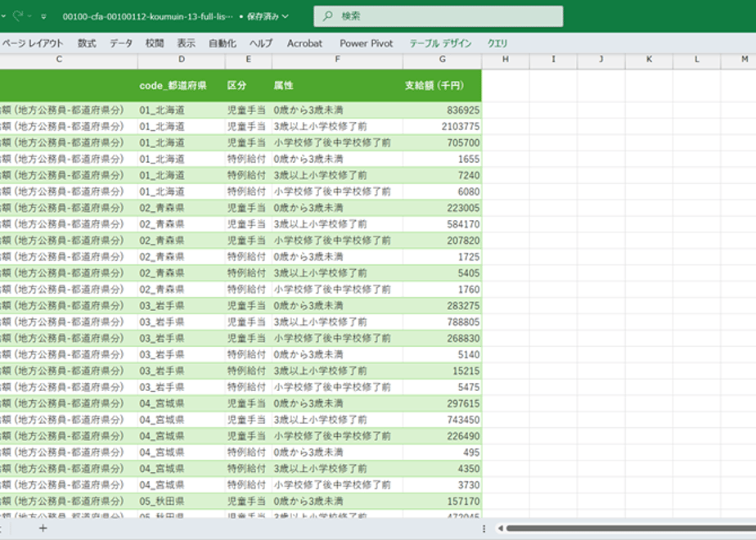Select 01_北海道 cell in the 2103775 row
Screen dimensions: 756x540
point(182,126)
